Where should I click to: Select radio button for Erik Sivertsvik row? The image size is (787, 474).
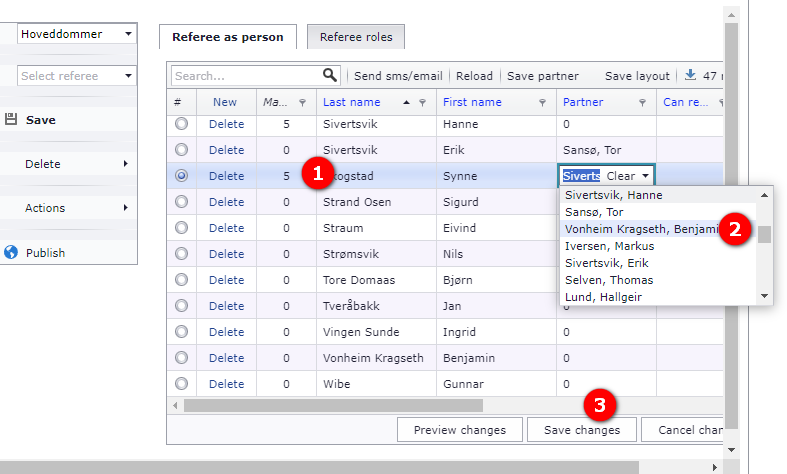coord(182,150)
